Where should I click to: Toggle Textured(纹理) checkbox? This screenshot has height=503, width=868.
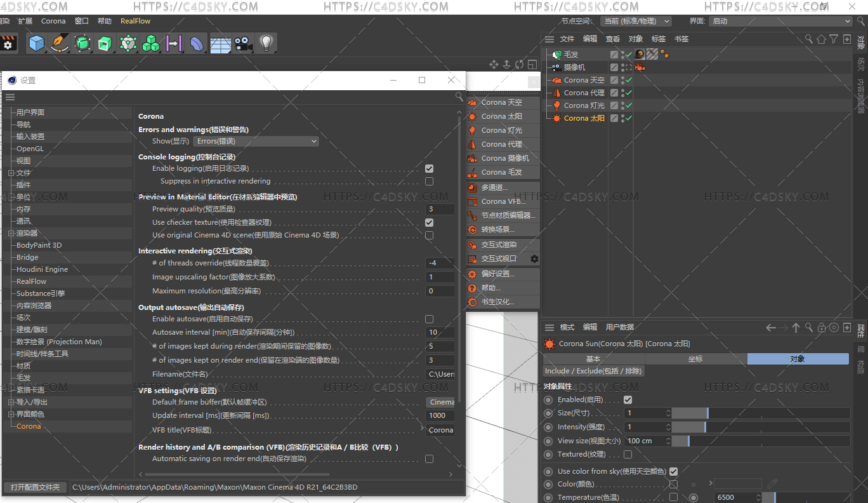point(628,454)
